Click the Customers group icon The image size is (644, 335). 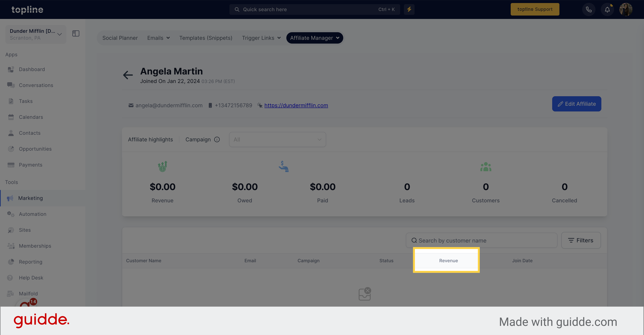(x=486, y=167)
